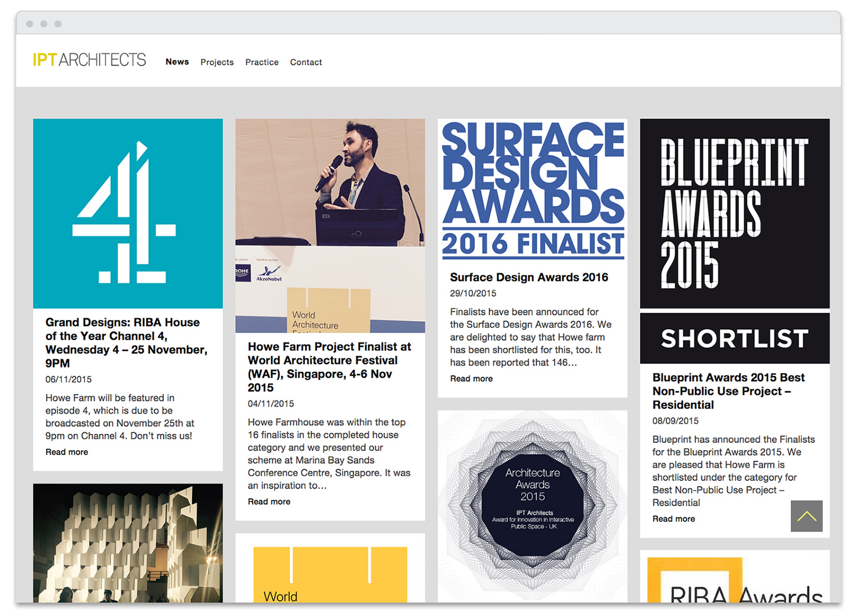
Task: Click the Blueprint Awards 2015 Best Non-Public headline
Action: 728,391
